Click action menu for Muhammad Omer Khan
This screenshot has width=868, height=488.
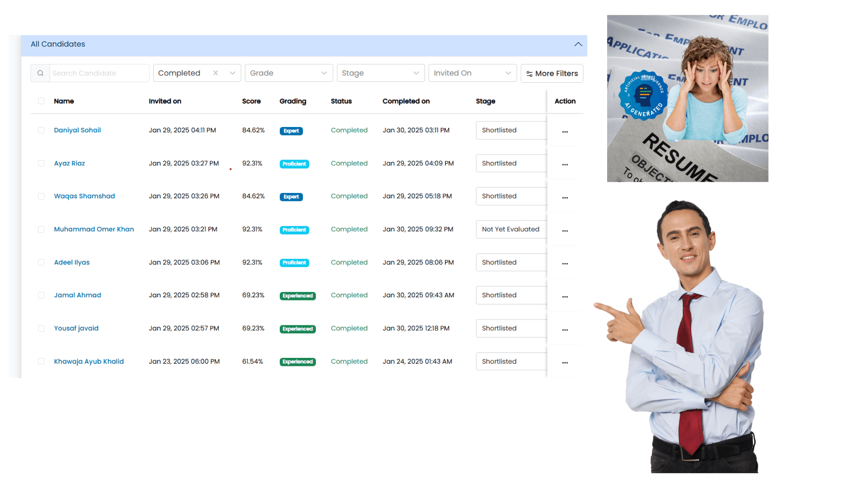[x=565, y=230]
